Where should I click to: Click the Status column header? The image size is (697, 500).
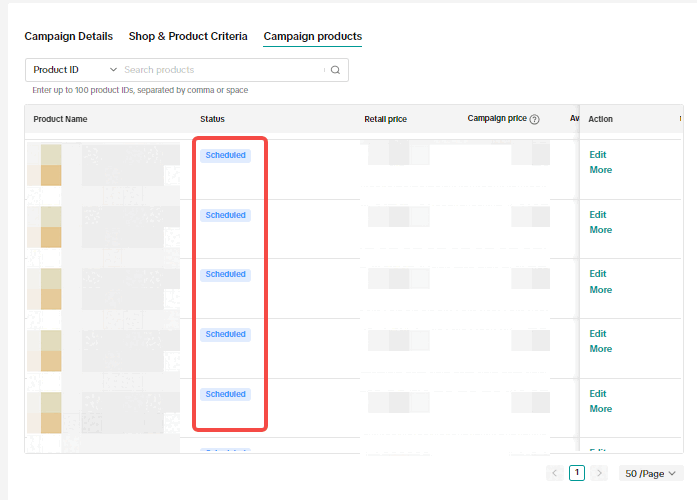(212, 119)
